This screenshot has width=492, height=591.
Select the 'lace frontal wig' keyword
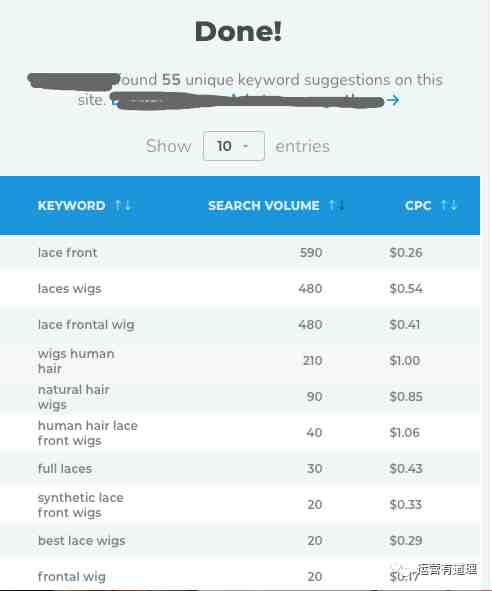point(86,325)
